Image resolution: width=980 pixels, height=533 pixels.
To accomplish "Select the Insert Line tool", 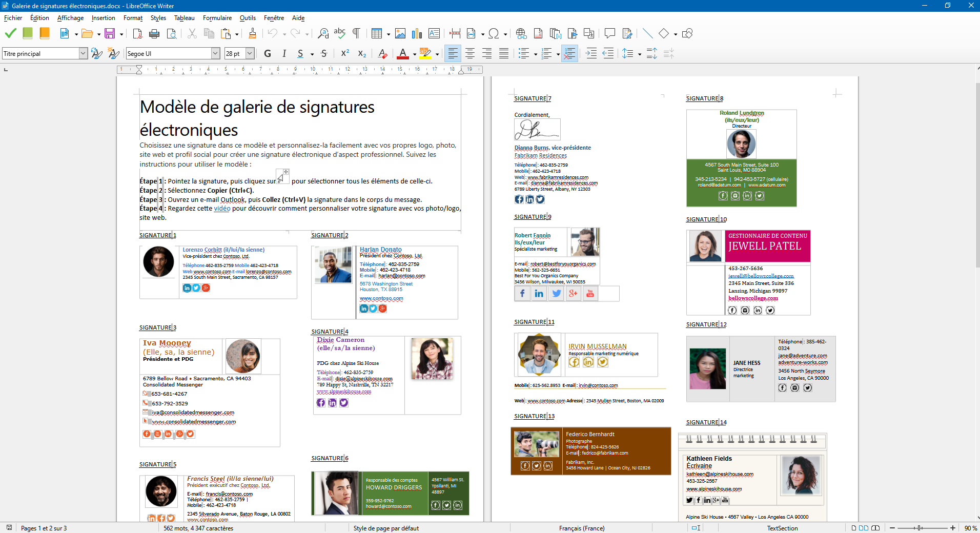I will click(x=647, y=34).
